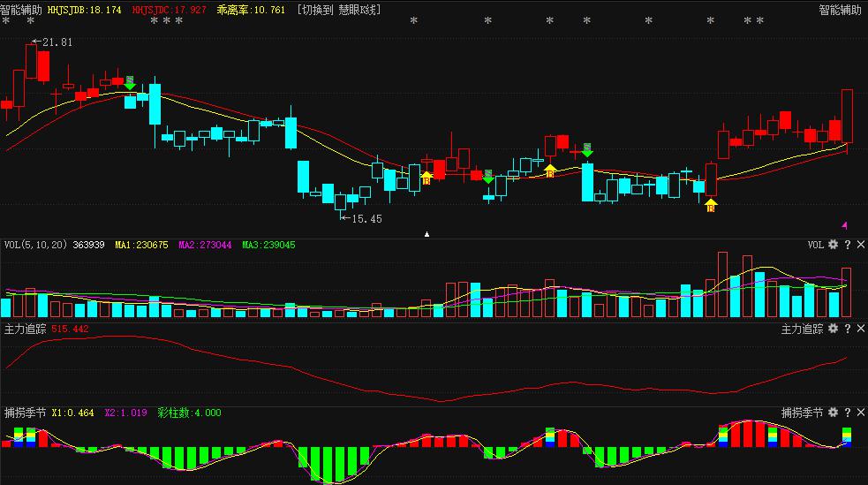Viewport: 868px width, 485px height.
Task: Click the yellow B buy arrow at chart low
Action: coord(711,206)
